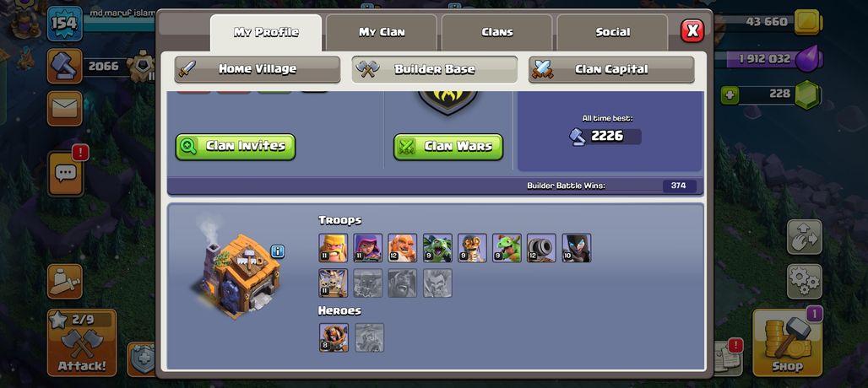Click the Clan Invites button
This screenshot has height=388, width=868.
tap(236, 147)
